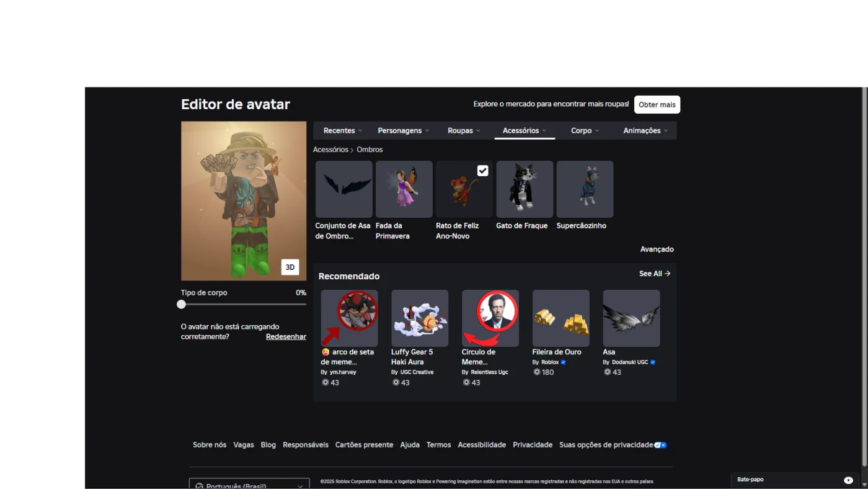Open Vagas footer link
The height and width of the screenshot is (489, 868).
click(x=244, y=445)
